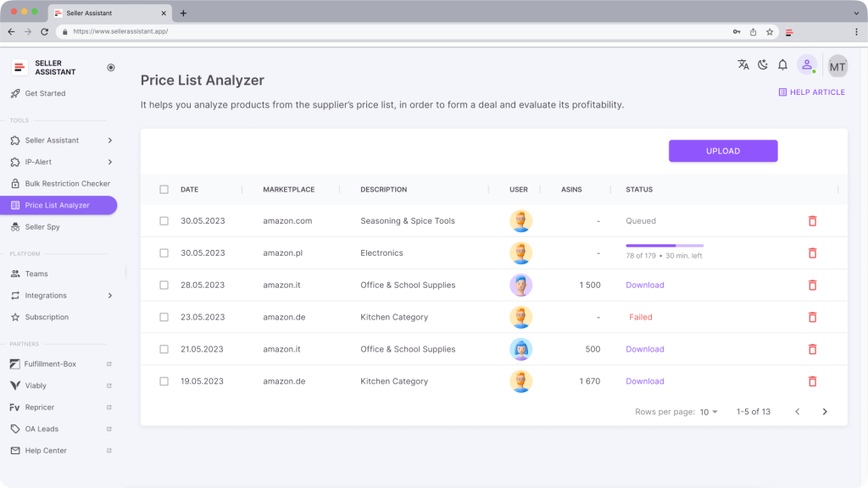Screen dimensions: 868x488
Task: Expand the Seller Assistant sidebar entry
Action: (53, 140)
